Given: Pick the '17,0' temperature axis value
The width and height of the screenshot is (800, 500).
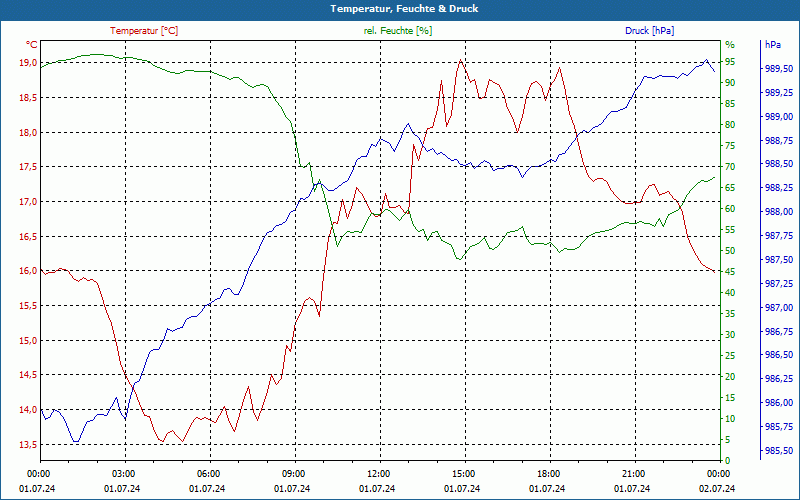Looking at the screenshot, I should point(28,202).
